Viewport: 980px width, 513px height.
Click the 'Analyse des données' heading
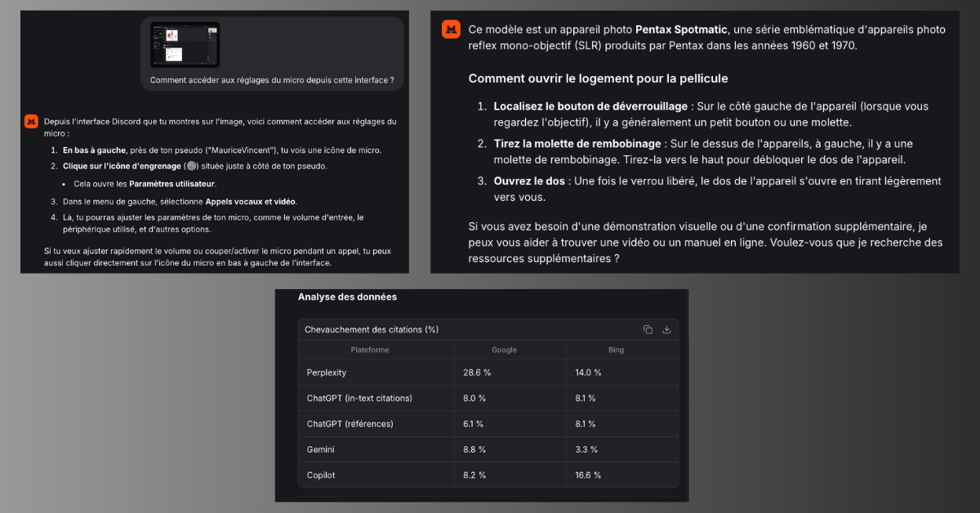(x=347, y=297)
